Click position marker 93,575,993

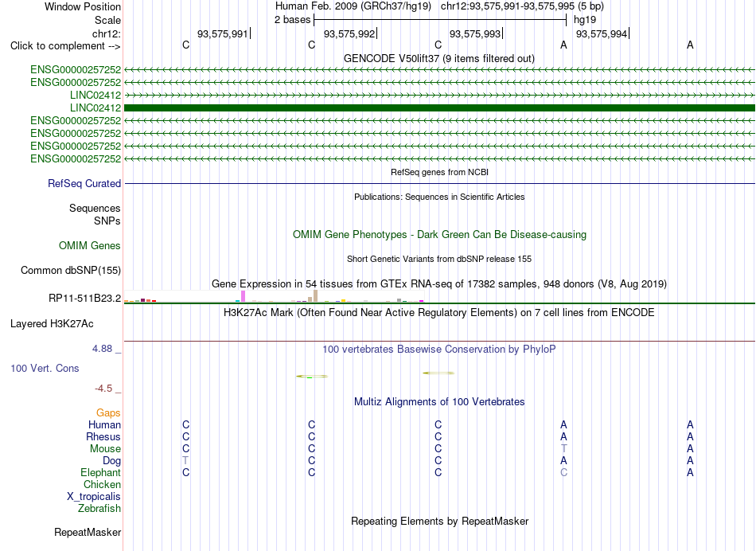click(x=475, y=33)
